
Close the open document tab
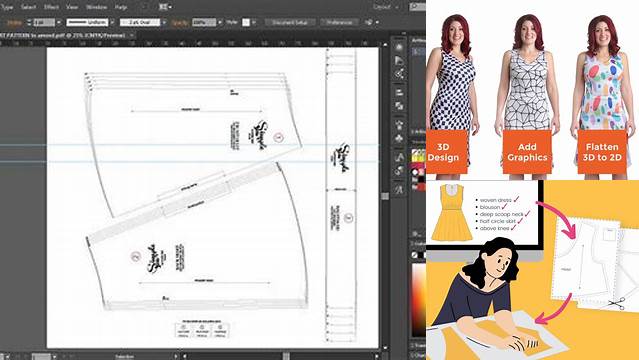pyautogui.click(x=131, y=35)
